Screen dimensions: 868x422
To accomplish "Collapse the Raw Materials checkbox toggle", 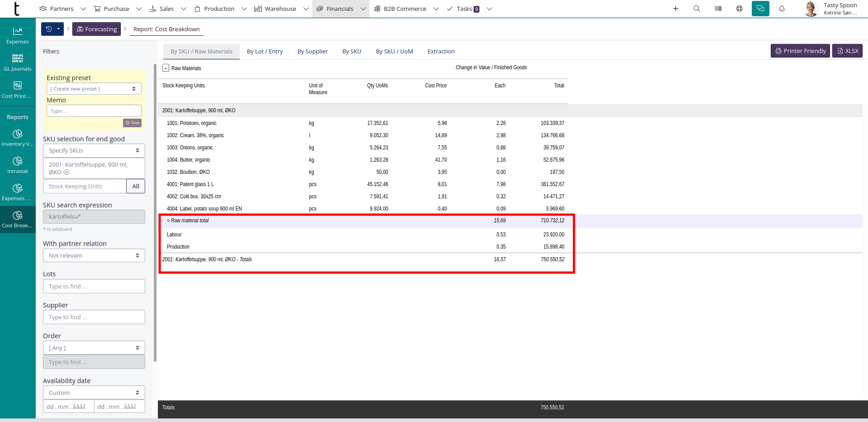I will click(166, 68).
